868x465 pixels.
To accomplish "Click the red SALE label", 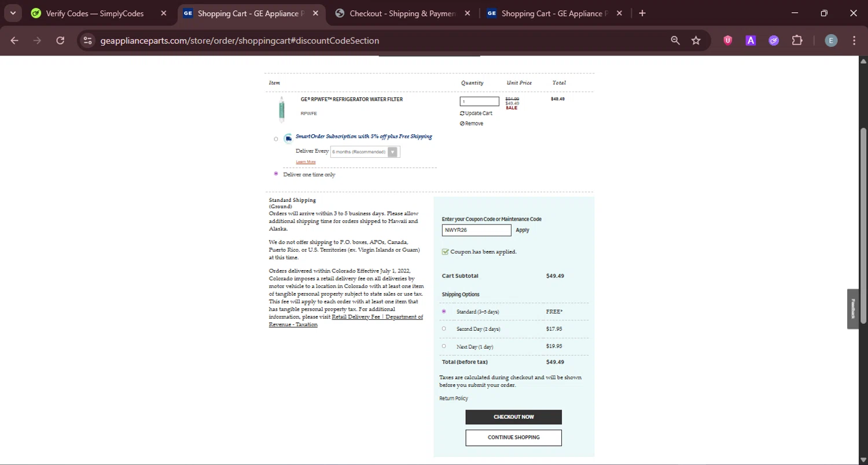I will (512, 108).
